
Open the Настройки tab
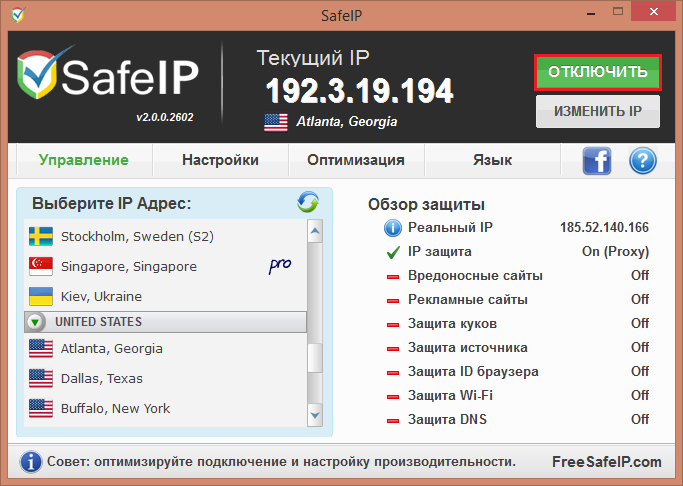220,160
